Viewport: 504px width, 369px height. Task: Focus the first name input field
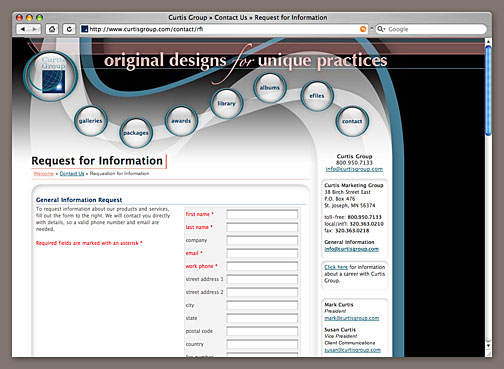262,214
